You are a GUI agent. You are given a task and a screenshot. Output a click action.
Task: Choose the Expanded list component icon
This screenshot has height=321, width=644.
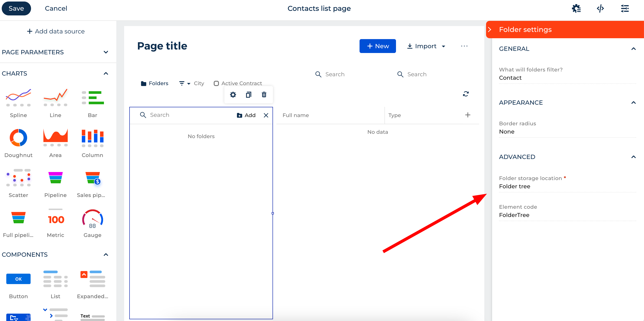click(92, 279)
